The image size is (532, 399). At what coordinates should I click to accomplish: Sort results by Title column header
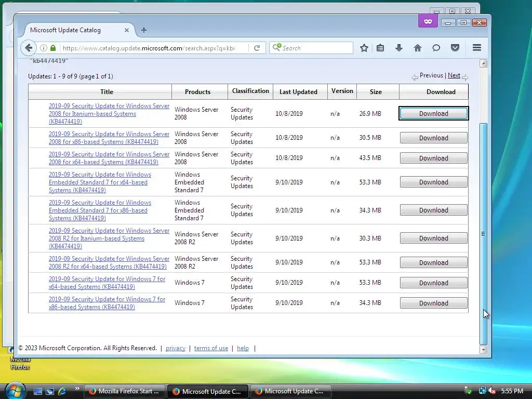(x=107, y=91)
